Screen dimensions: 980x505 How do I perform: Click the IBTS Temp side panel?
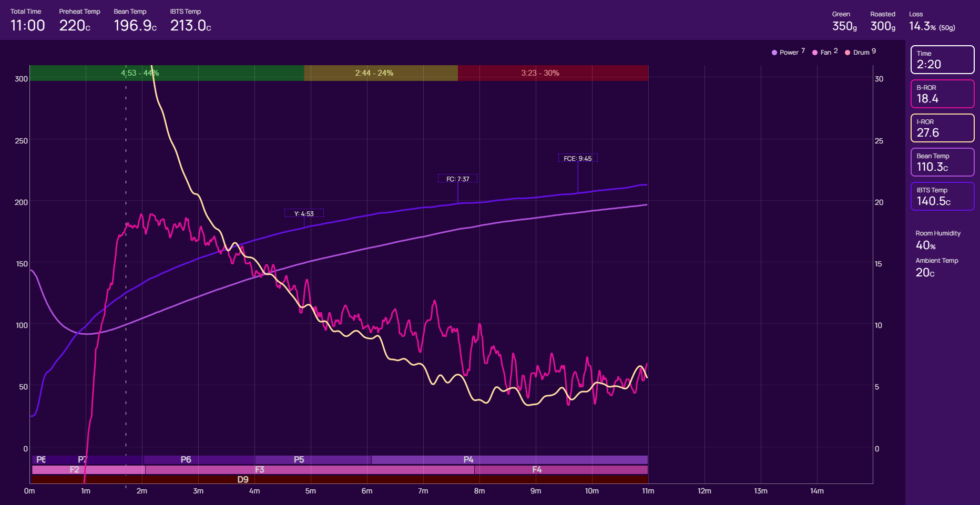[x=942, y=196]
